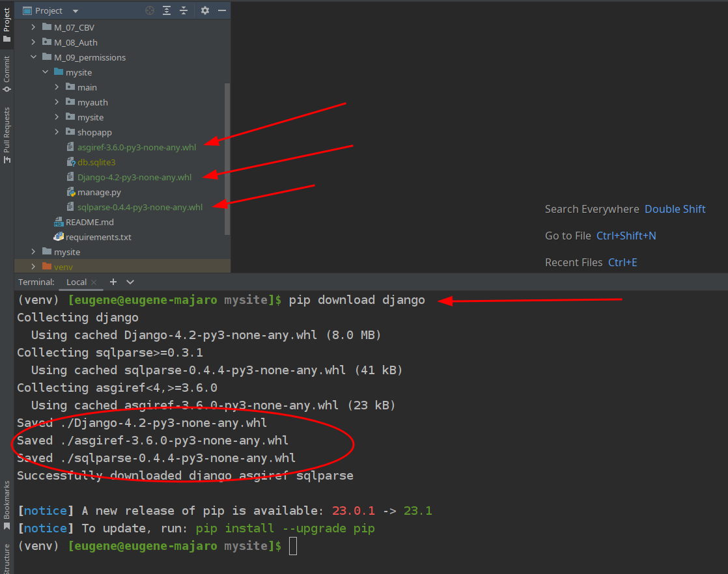This screenshot has width=728, height=574.
Task: Click the Search Everywhere Double Shift hint
Action: (x=625, y=210)
